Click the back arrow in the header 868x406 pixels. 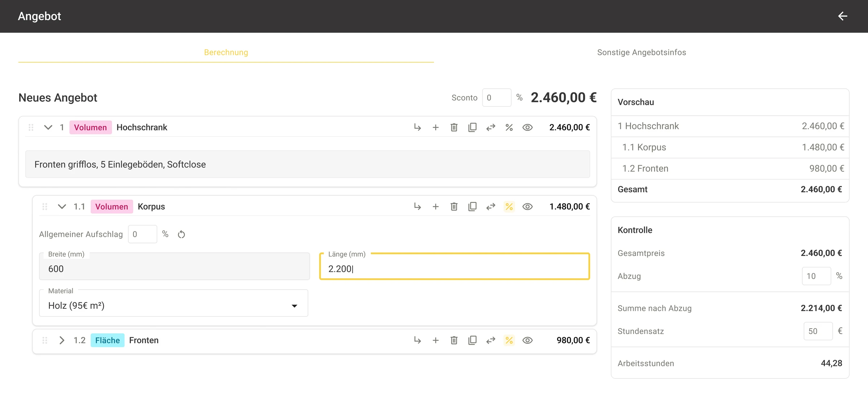pos(842,16)
